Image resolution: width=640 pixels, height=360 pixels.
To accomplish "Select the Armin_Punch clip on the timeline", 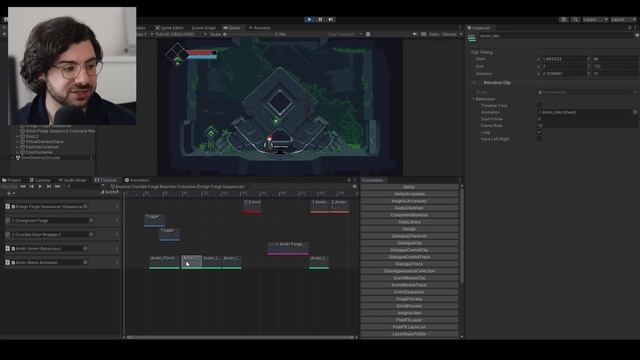I will coord(164,262).
